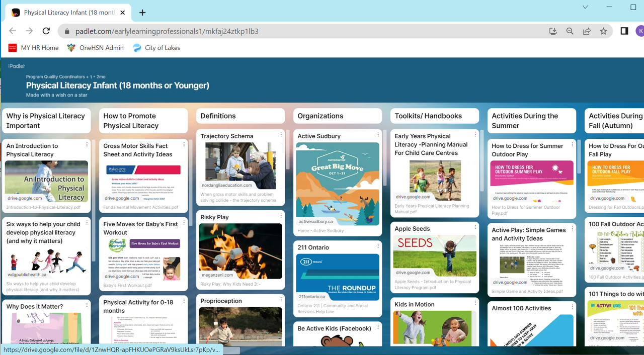Open the browser zoom magnifier icon
644x355 pixels.
570,31
